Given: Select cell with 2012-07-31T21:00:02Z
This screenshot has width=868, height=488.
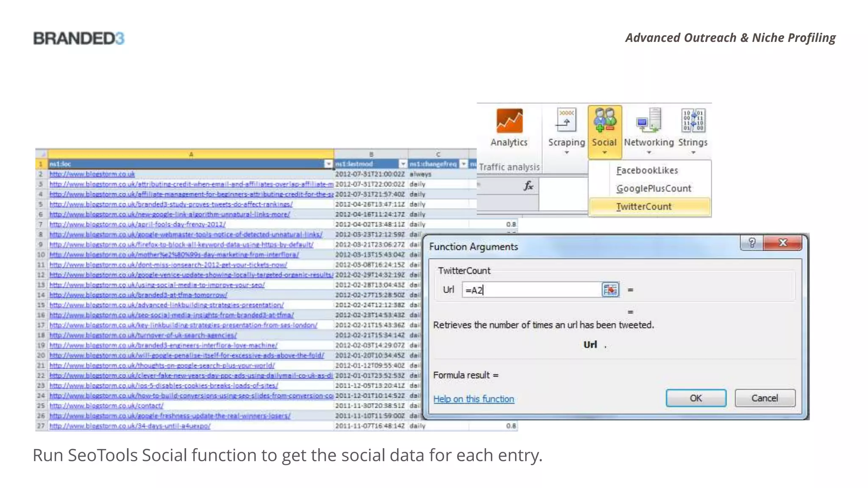Looking at the screenshot, I should click(x=370, y=174).
